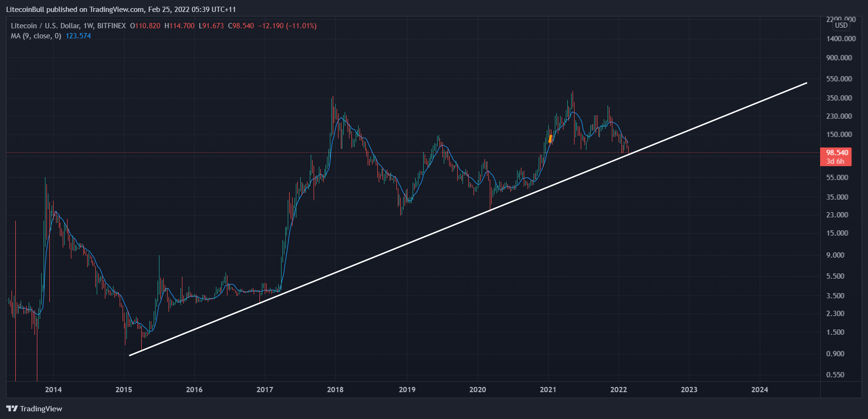Click the 23.000 price axis label
Image resolution: width=868 pixels, height=419 pixels.
pos(837,215)
